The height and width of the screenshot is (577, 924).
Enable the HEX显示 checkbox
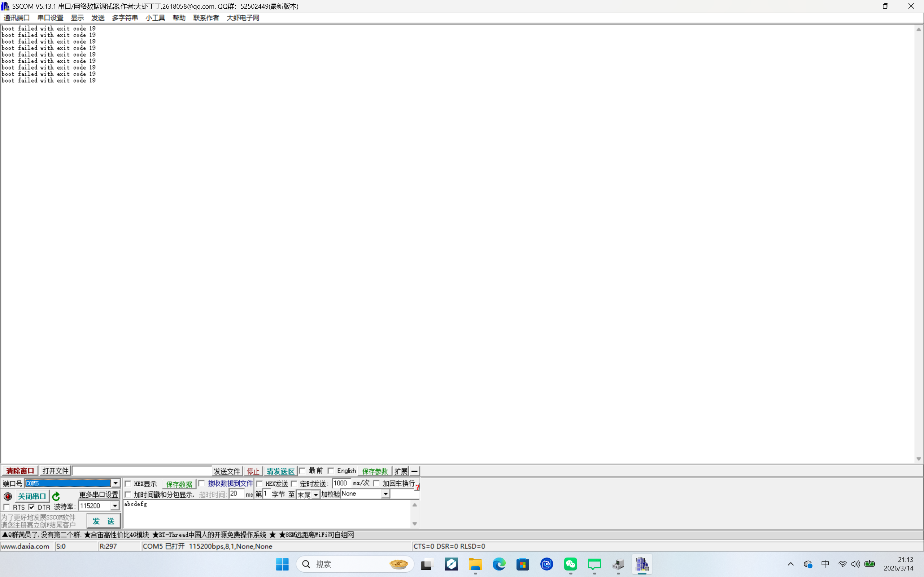tap(128, 484)
